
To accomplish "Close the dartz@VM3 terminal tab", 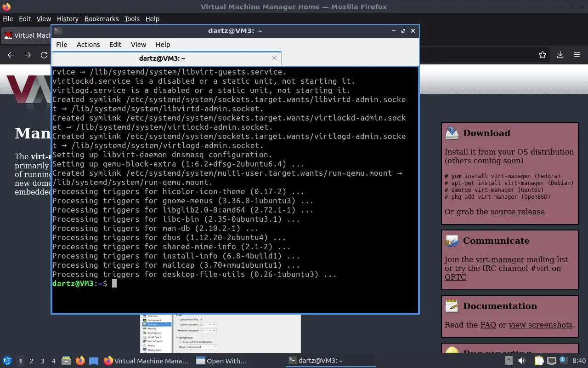I will (274, 58).
